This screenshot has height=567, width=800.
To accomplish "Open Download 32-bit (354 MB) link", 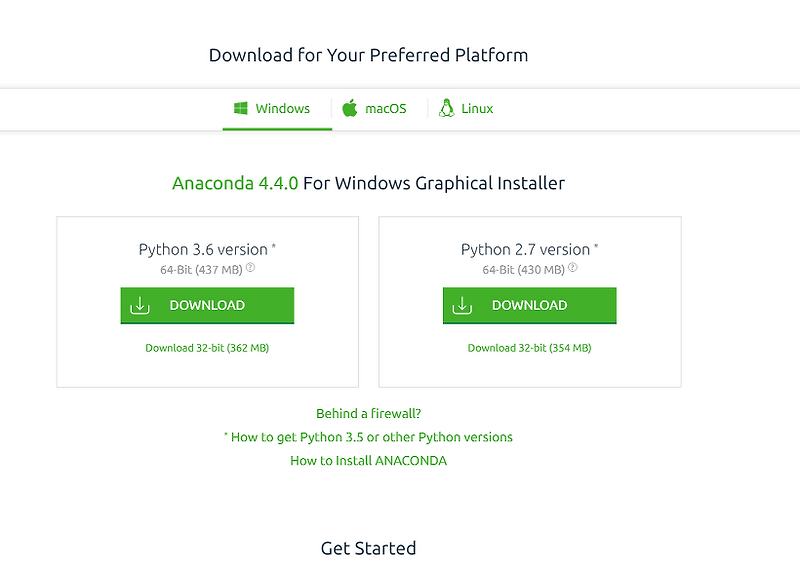I will (x=530, y=348).
